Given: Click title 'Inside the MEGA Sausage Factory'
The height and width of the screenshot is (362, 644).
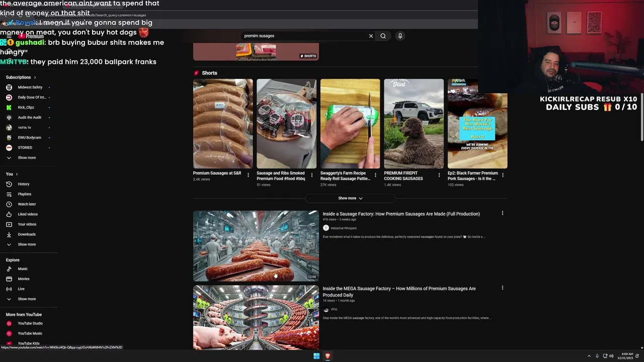Looking at the screenshot, I should 399,292.
